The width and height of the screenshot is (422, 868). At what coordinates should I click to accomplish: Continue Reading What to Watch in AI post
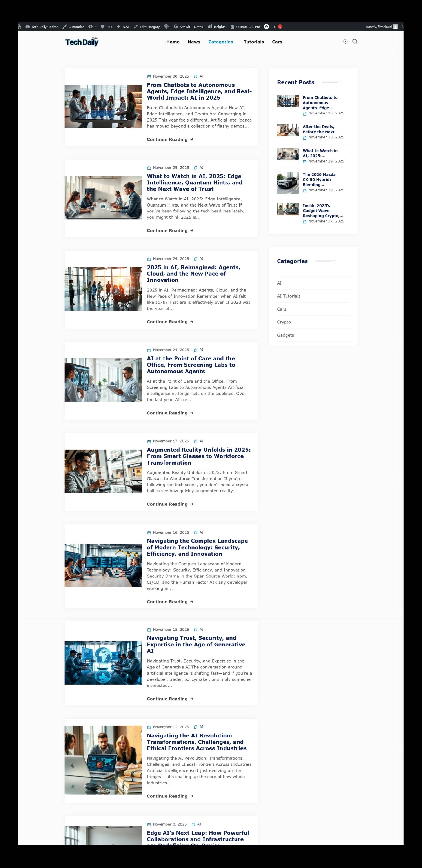pyautogui.click(x=170, y=231)
